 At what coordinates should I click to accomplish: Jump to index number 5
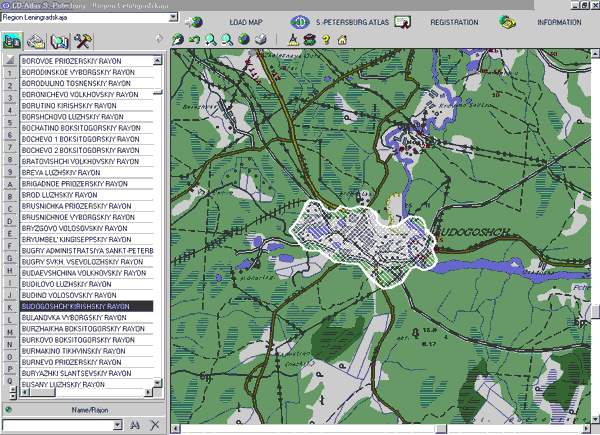pyautogui.click(x=10, y=123)
